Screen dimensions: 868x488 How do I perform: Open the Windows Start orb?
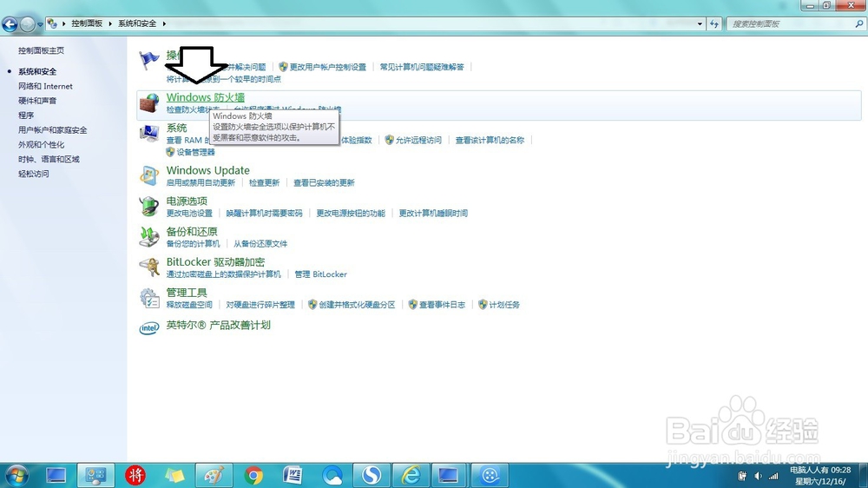click(x=17, y=475)
